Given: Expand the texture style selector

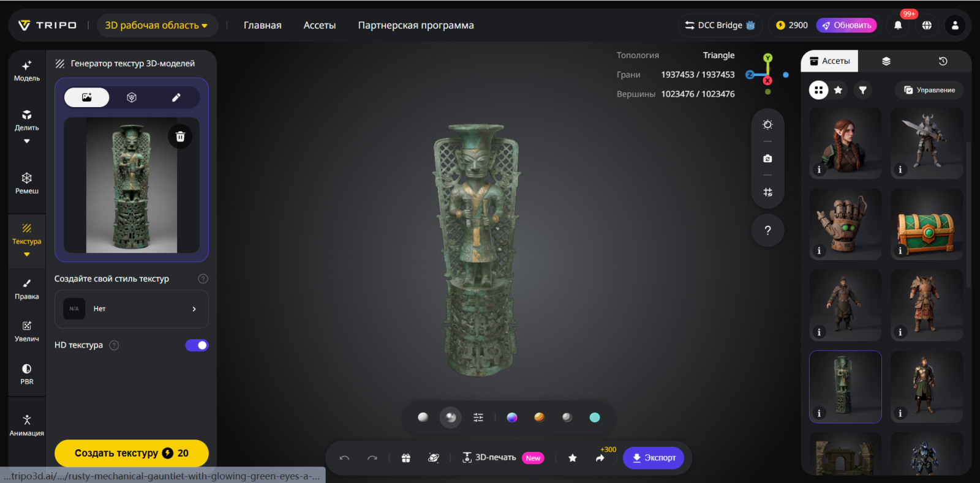Looking at the screenshot, I should 132,309.
